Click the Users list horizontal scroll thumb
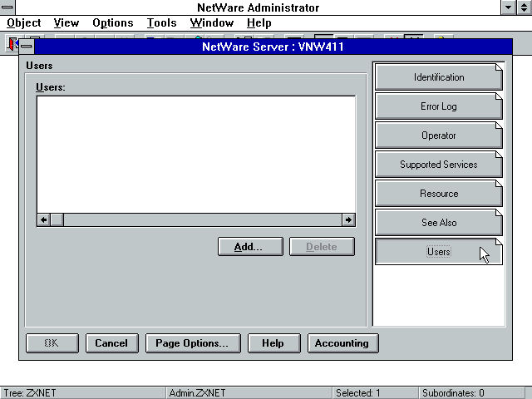The image size is (532, 399). (57, 219)
